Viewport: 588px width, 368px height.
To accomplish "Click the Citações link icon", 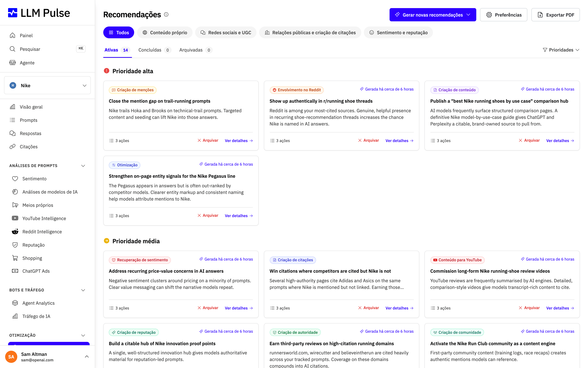I will tap(12, 146).
